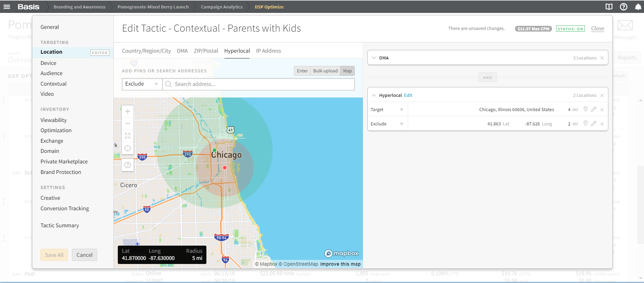This screenshot has height=283, width=644.
Task: Click the map fullscreen expand icon
Action: (128, 136)
